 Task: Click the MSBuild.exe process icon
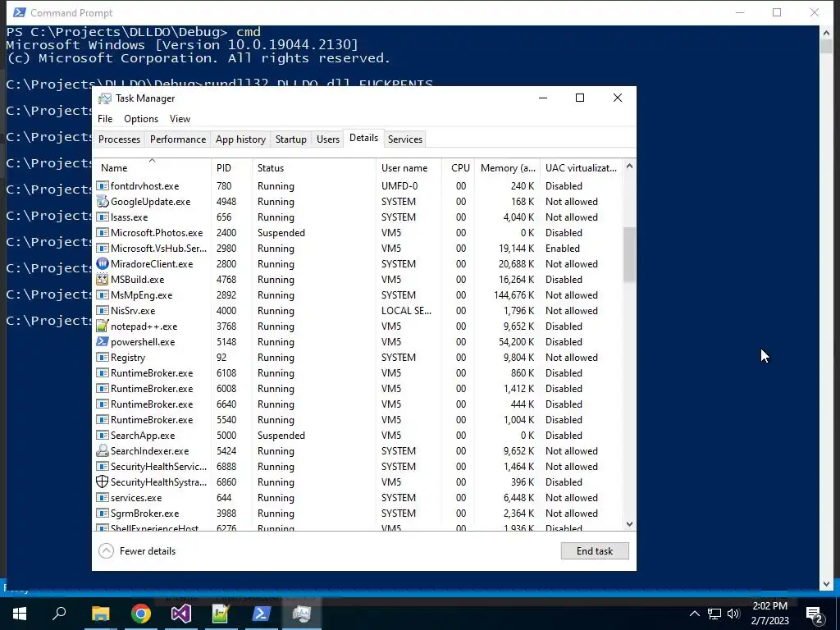[102, 280]
